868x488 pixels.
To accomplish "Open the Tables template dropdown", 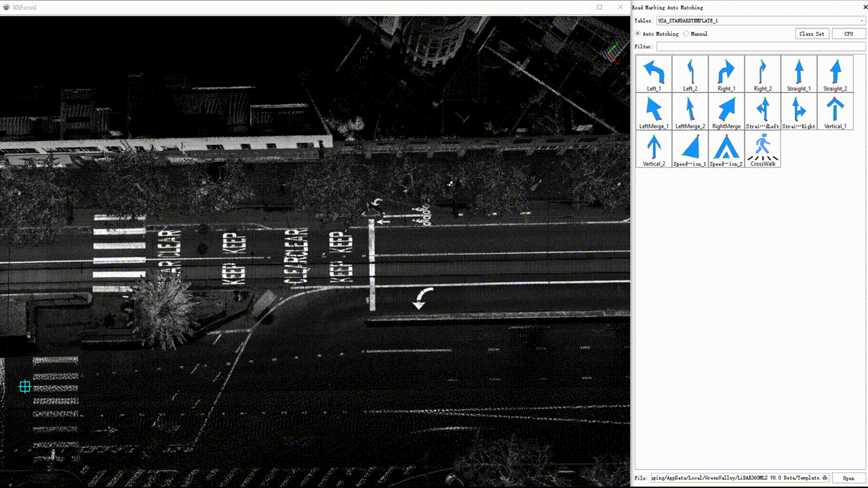I will pos(761,21).
